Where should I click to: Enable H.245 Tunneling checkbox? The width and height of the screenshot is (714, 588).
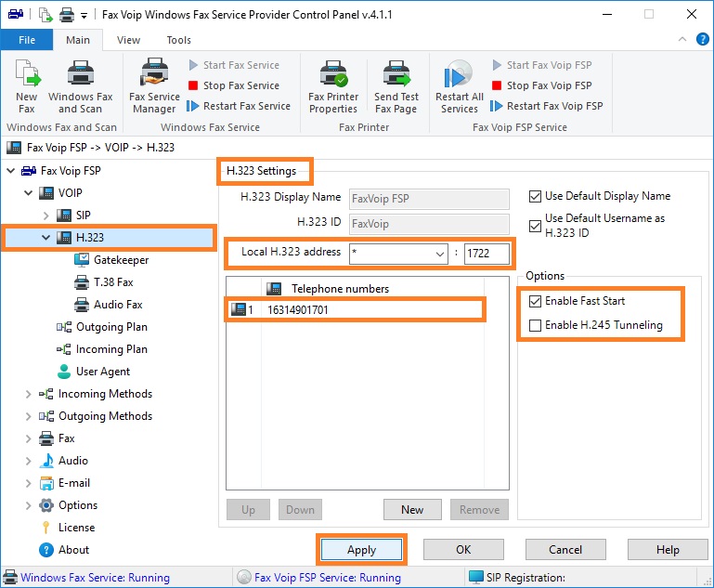pyautogui.click(x=535, y=325)
